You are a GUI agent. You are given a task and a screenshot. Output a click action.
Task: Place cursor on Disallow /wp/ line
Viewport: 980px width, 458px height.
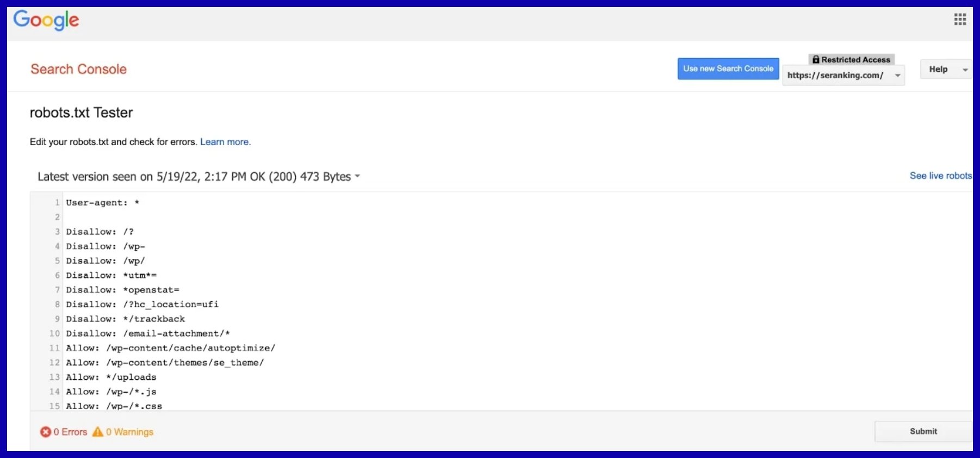click(106, 261)
